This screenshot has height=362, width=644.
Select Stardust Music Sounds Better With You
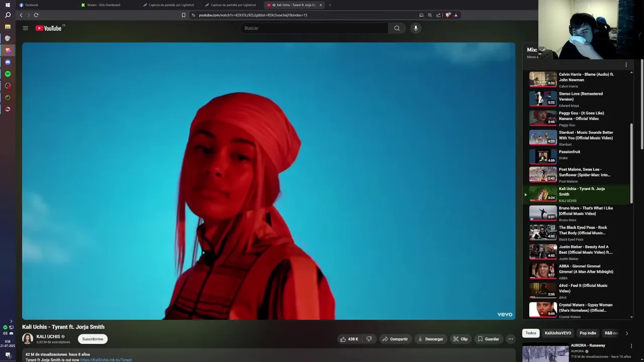pyautogui.click(x=576, y=138)
